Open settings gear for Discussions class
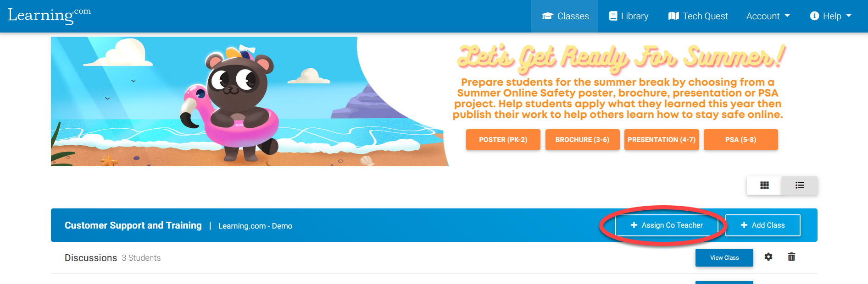The image size is (868, 284). [768, 257]
